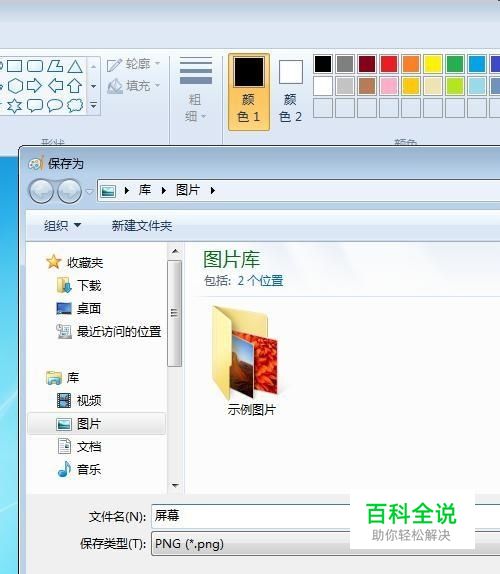The width and height of the screenshot is (500, 574).
Task: Click the 2 个位置 locations link
Action: [260, 281]
